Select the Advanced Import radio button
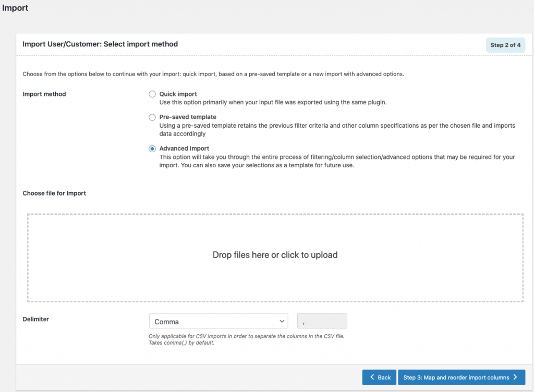 (x=152, y=149)
